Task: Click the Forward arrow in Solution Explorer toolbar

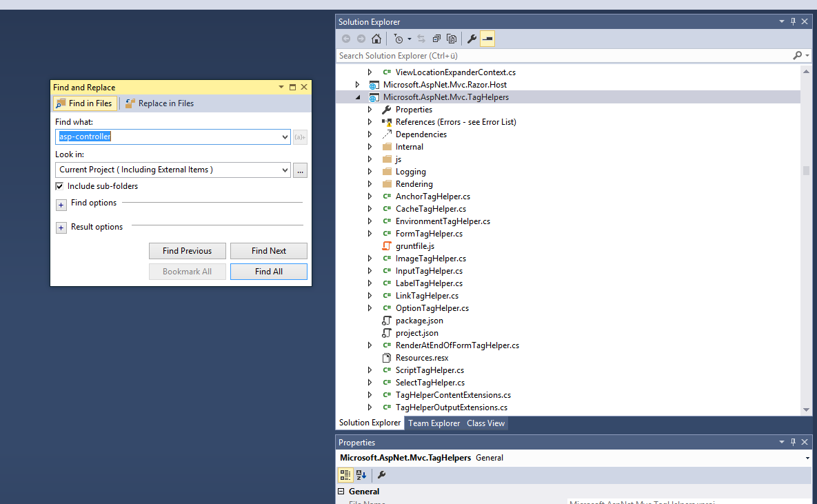Action: click(361, 39)
